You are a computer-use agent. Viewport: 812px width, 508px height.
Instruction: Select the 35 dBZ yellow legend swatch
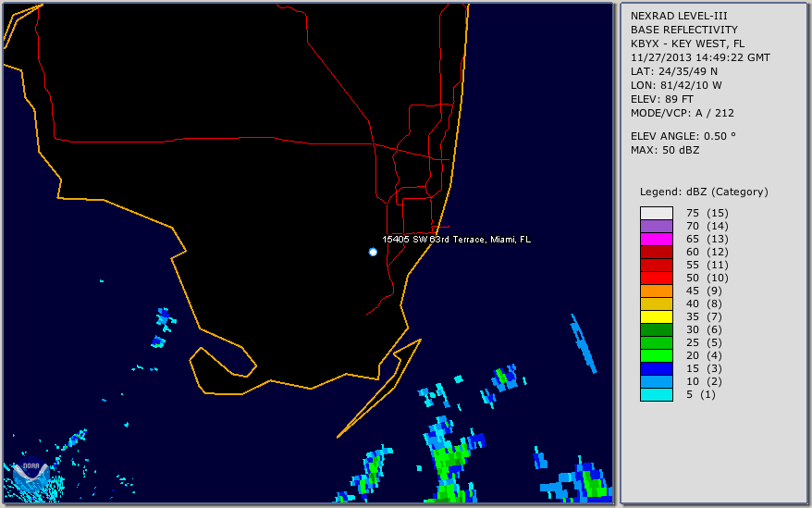click(x=656, y=316)
